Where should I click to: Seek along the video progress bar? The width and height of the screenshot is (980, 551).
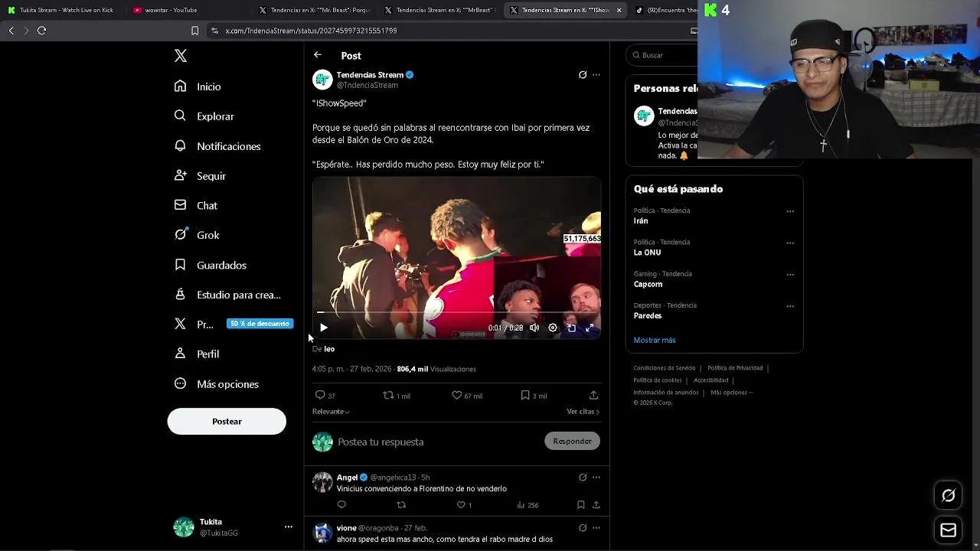coord(456,312)
